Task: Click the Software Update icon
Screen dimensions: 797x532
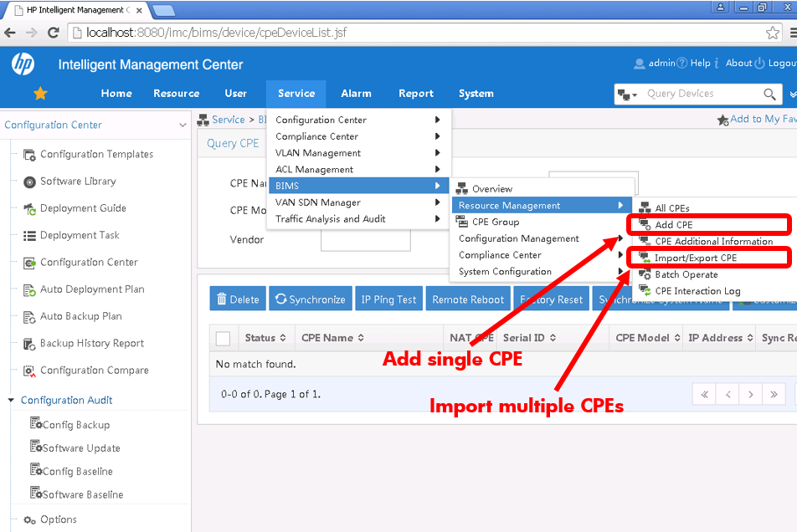Action: [35, 446]
